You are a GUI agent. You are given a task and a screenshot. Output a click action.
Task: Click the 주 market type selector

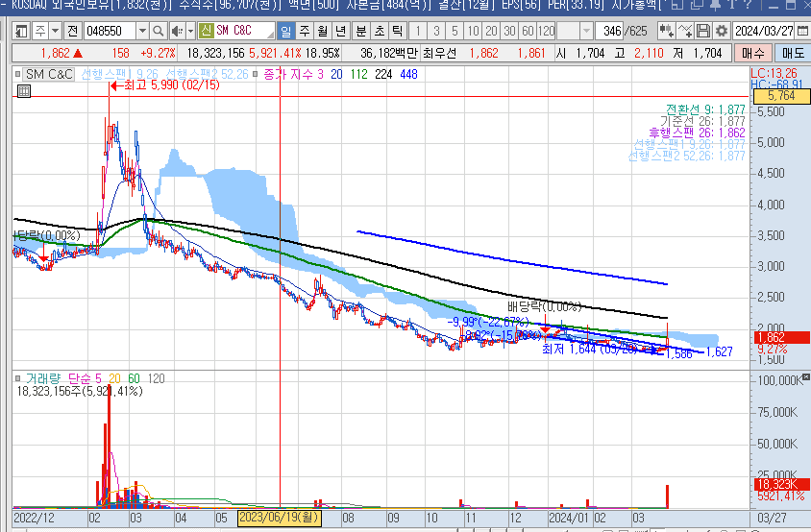[40, 31]
